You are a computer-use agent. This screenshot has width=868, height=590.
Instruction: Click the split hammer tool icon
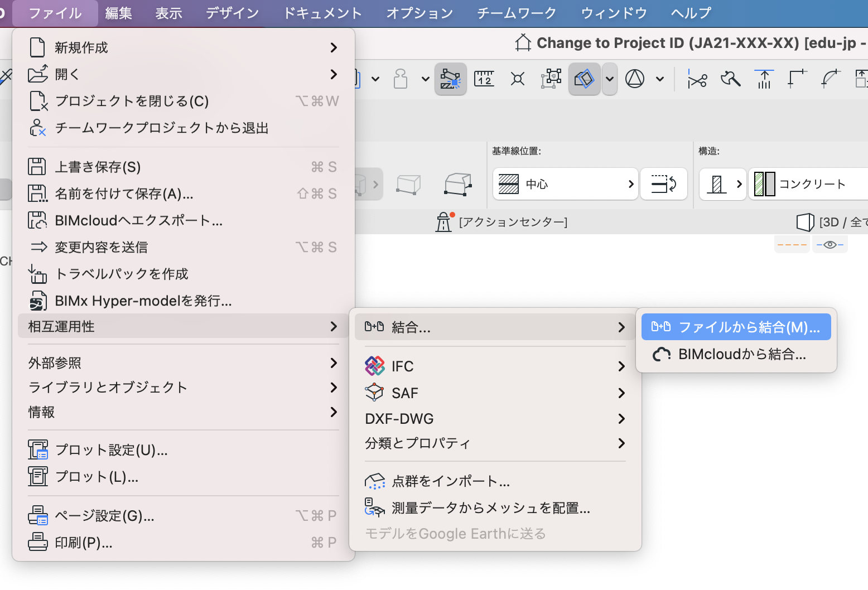point(731,79)
